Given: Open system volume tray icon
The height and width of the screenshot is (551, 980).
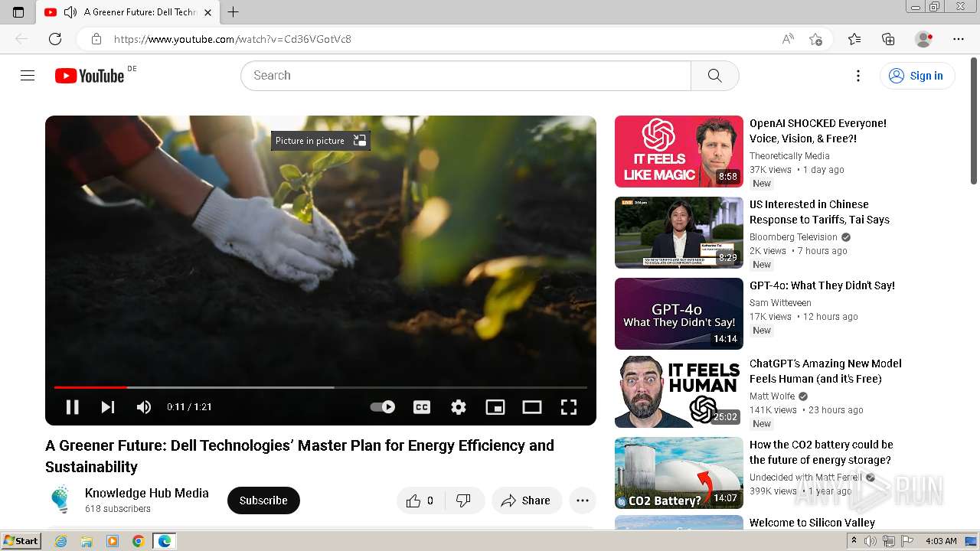Looking at the screenshot, I should pyautogui.click(x=871, y=541).
